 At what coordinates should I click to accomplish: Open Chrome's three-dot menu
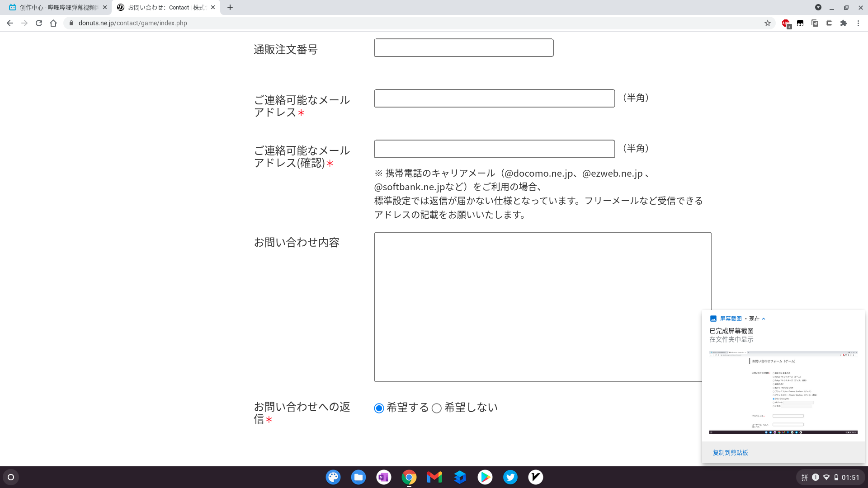click(x=859, y=23)
